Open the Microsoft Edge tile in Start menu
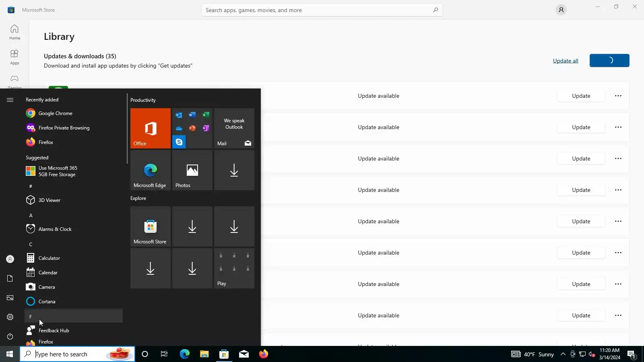Image resolution: width=644 pixels, height=362 pixels. [151, 170]
